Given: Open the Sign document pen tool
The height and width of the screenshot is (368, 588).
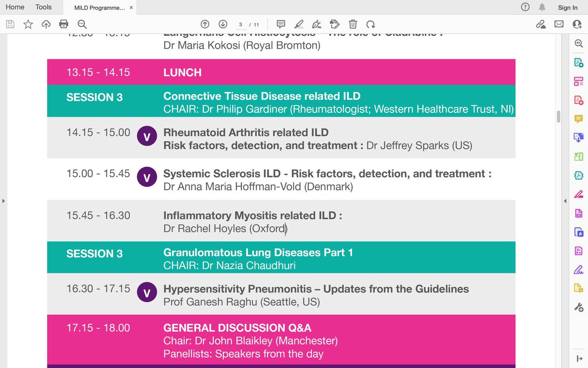Looking at the screenshot, I should (x=317, y=24).
